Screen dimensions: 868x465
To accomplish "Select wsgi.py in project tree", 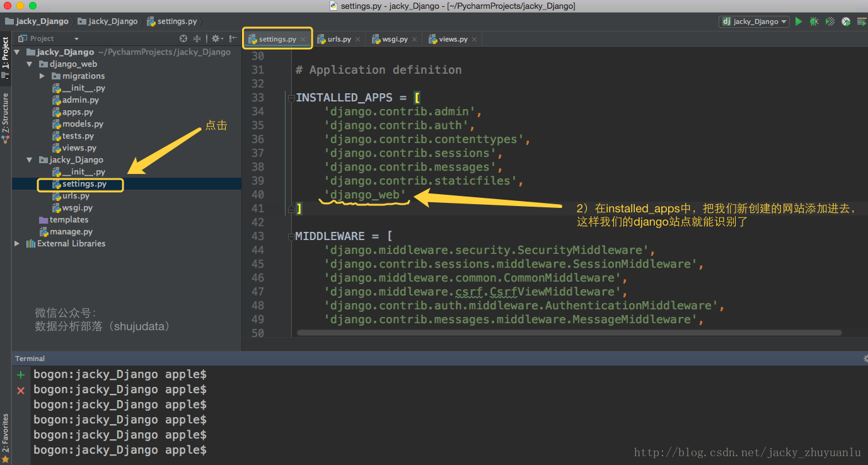I will (72, 208).
